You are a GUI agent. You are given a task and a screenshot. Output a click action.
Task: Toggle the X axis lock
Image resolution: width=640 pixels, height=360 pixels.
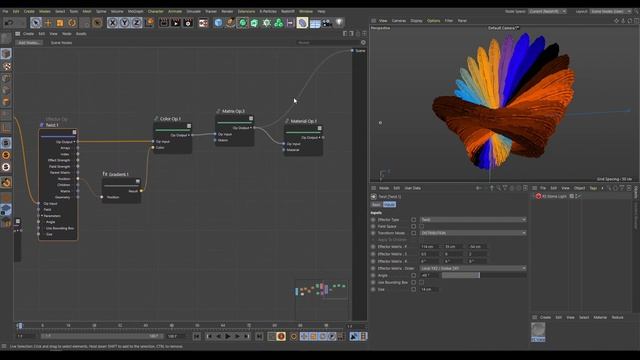click(112, 23)
